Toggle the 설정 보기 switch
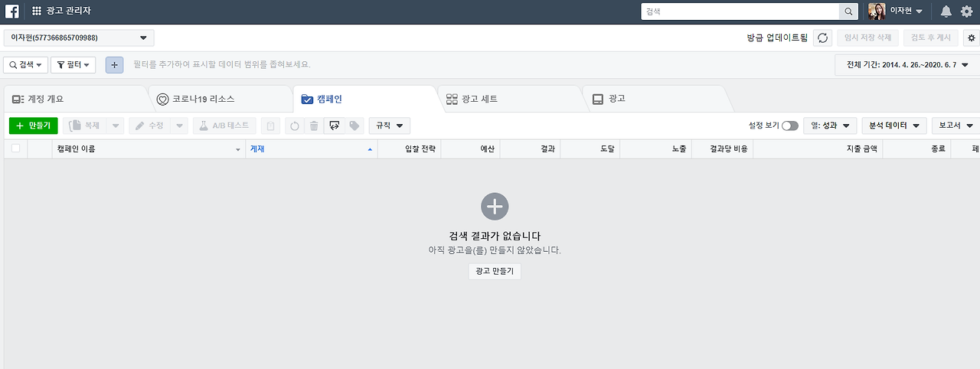 point(789,126)
